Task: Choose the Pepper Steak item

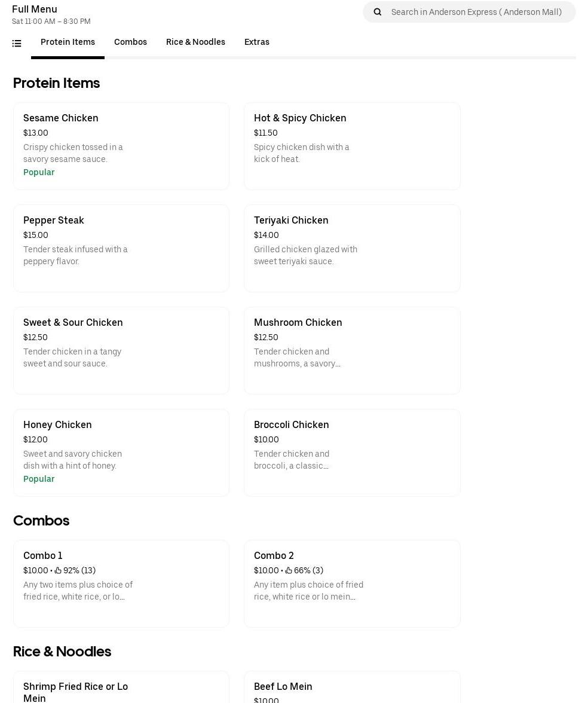Action: pos(121,248)
